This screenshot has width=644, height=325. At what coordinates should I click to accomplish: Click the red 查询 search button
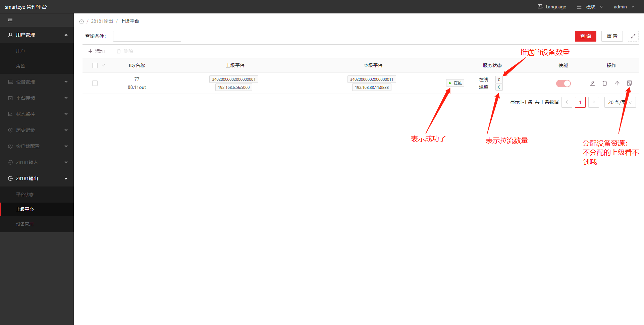[585, 36]
